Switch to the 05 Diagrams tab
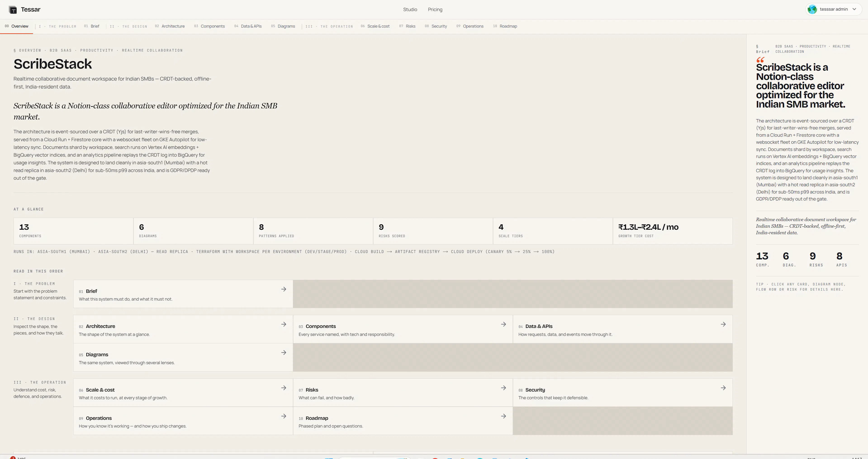 (x=283, y=26)
